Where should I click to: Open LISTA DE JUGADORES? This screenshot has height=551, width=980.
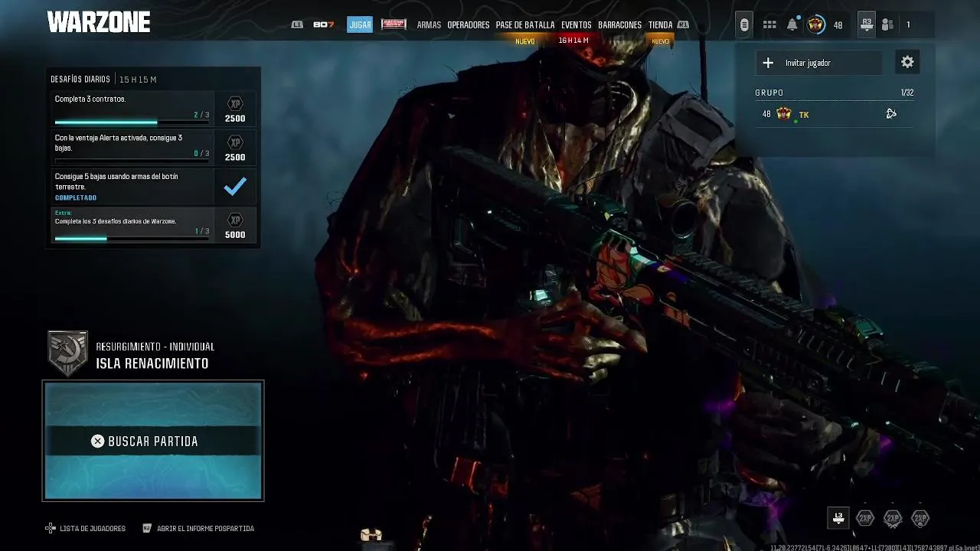pos(93,529)
